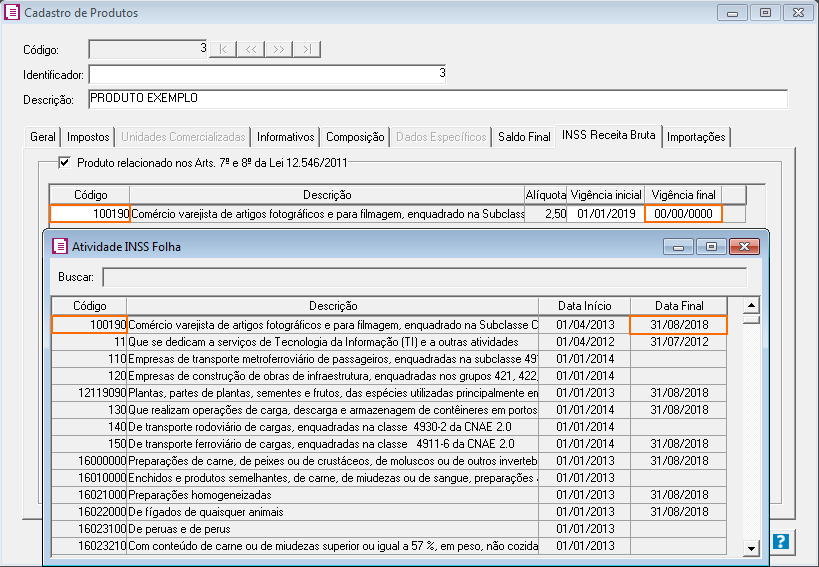Click Vigência inicial cell 01/01/2019
This screenshot has width=819, height=567.
(x=606, y=214)
